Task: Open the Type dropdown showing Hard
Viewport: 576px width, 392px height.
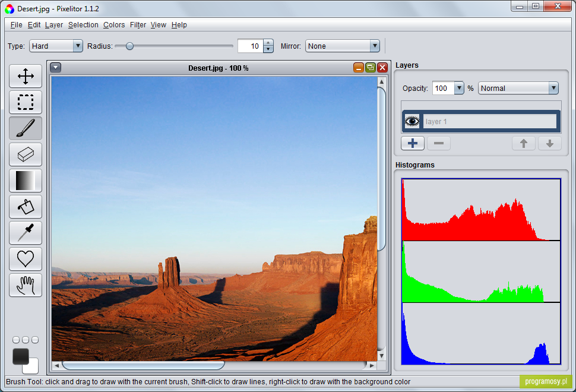Action: (56, 46)
